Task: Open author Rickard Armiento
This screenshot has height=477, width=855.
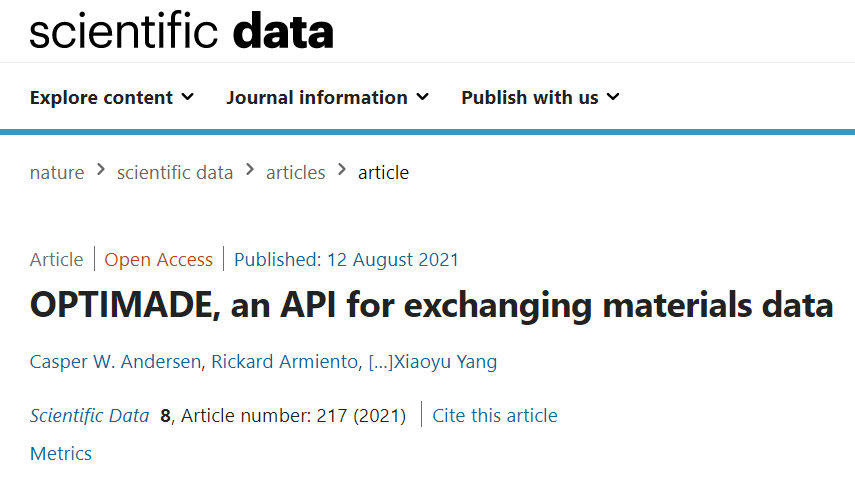Action: coord(284,361)
